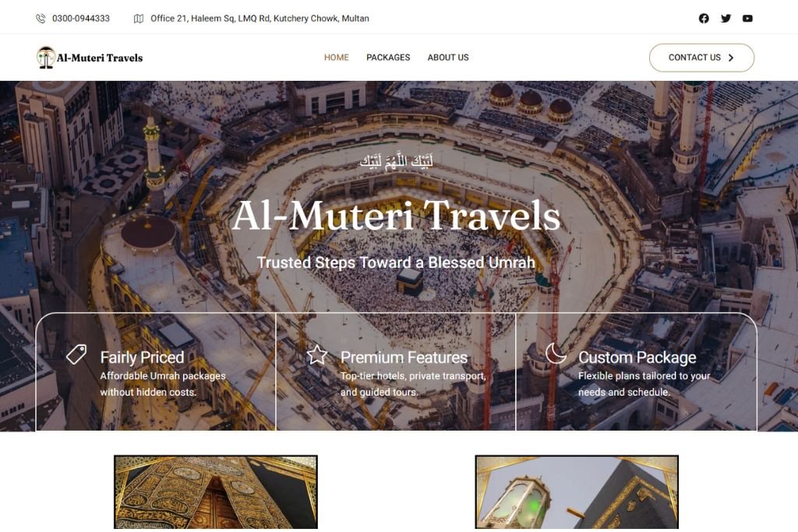Click the Multan office address text
The width and height of the screenshot is (798, 532).
260,19
